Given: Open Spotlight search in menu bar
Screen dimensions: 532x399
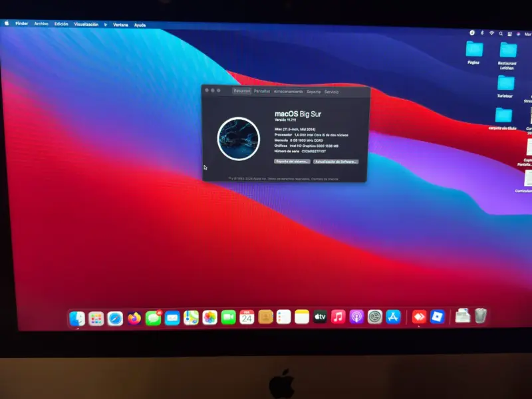Looking at the screenshot, I should 501,34.
